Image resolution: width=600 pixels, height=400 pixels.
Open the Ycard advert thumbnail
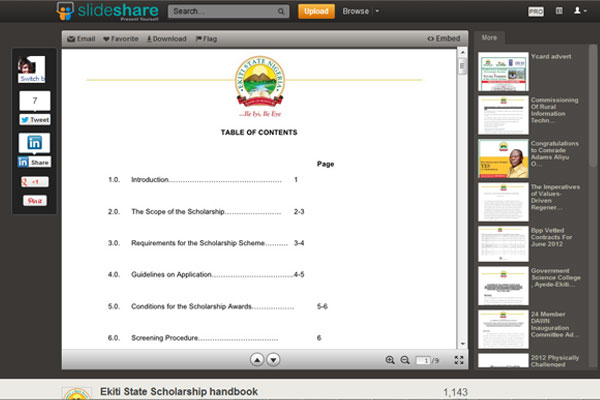[x=503, y=72]
